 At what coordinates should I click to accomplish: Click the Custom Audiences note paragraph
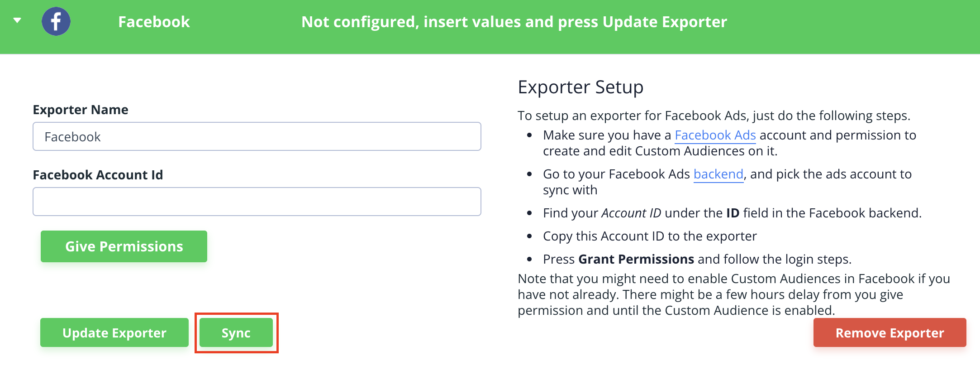(734, 294)
